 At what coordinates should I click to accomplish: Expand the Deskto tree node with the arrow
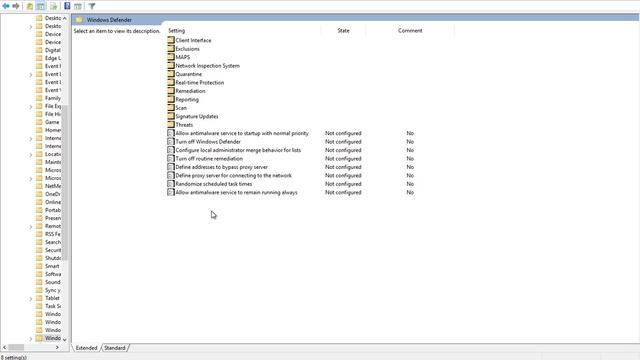(x=31, y=27)
